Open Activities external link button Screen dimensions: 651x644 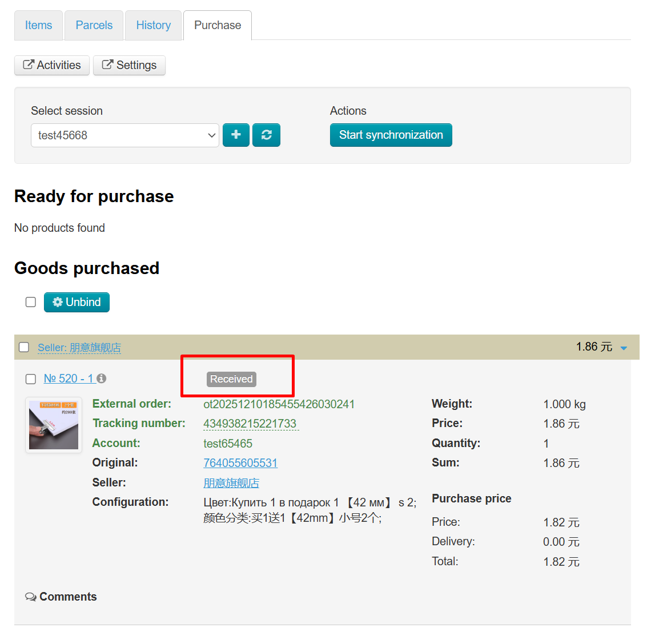(x=52, y=65)
